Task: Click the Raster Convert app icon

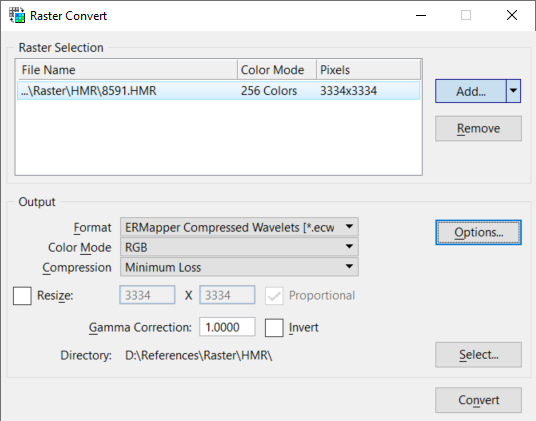Action: [17, 15]
